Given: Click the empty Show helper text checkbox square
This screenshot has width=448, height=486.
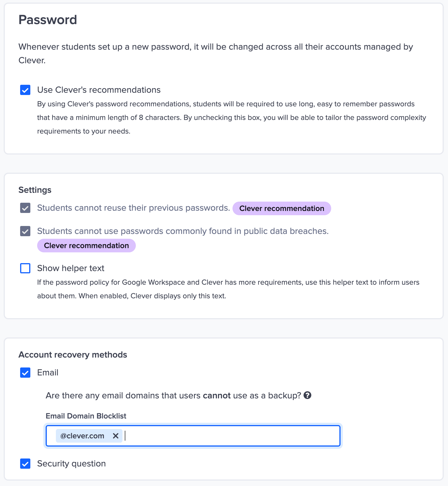Looking at the screenshot, I should pos(25,268).
